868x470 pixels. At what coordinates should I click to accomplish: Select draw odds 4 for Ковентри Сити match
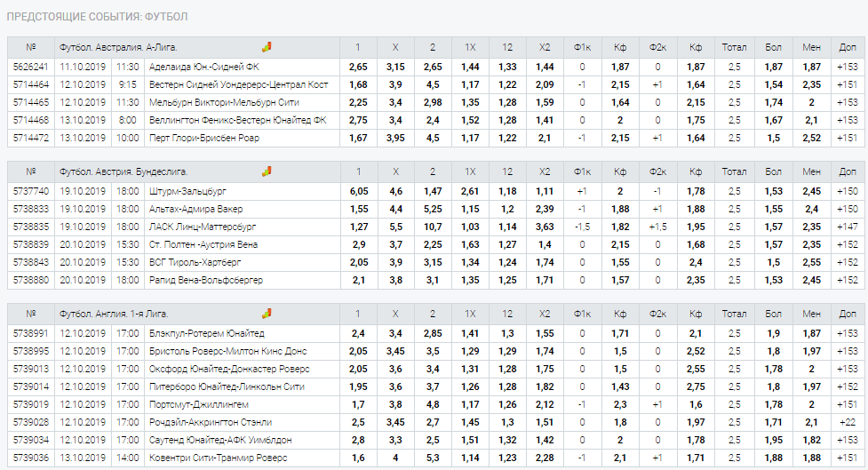[x=395, y=458]
